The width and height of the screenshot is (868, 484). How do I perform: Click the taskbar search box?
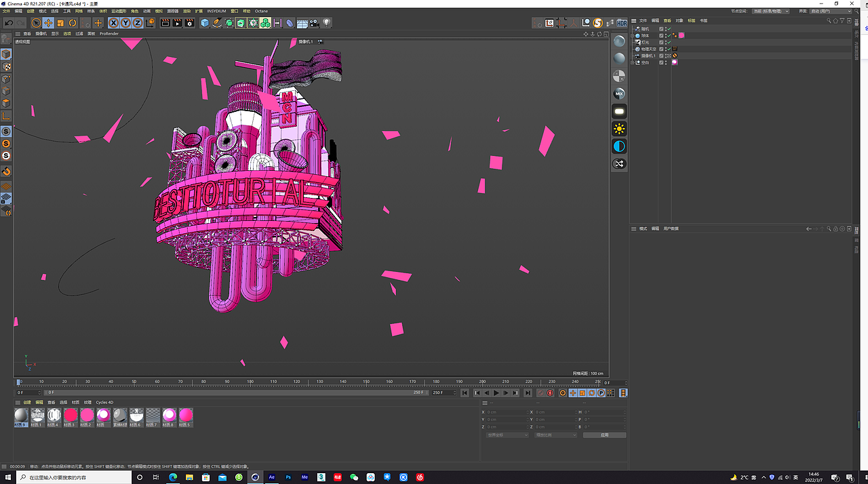(x=73, y=477)
